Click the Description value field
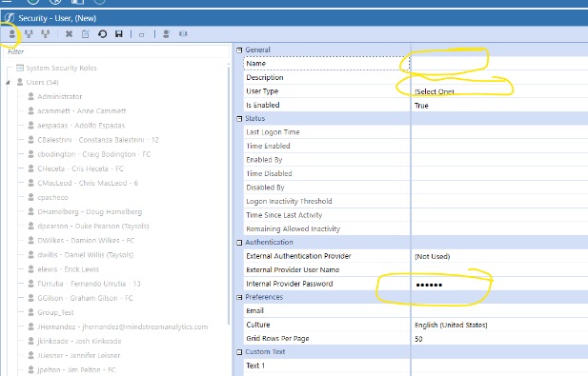The image size is (588, 376). [x=499, y=77]
